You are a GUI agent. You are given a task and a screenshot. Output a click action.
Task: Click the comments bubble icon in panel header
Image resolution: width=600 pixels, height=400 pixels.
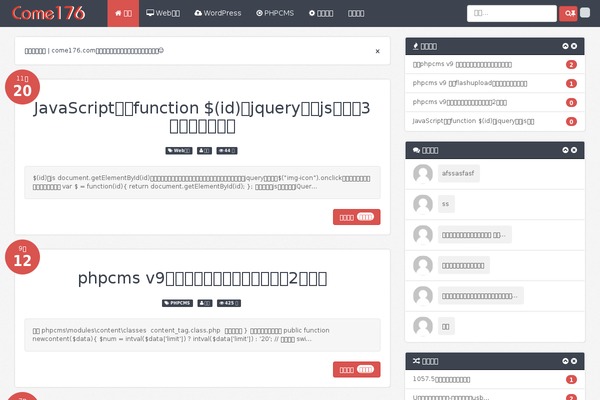pyautogui.click(x=416, y=150)
